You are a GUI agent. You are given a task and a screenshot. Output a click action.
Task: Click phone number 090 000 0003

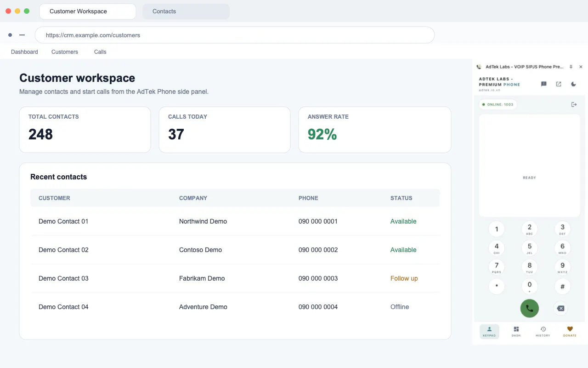tap(318, 278)
